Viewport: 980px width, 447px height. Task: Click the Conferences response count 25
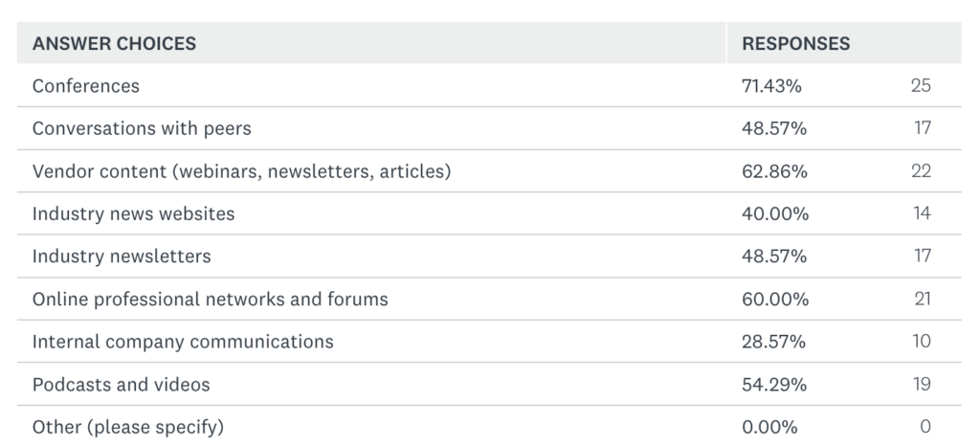click(x=921, y=86)
